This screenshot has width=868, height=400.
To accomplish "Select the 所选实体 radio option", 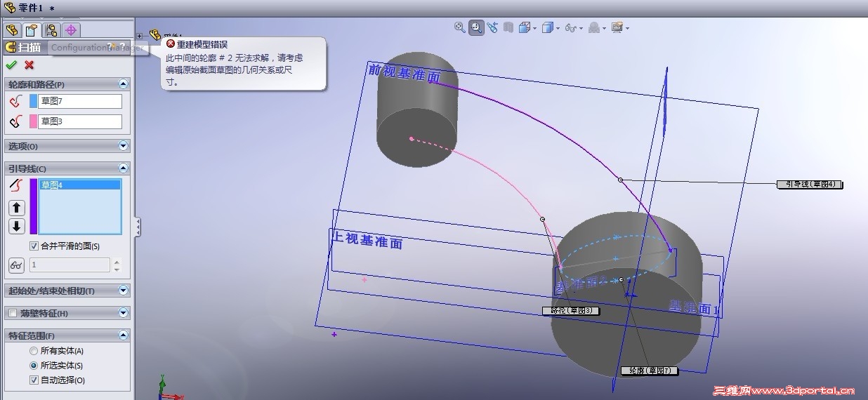I will [x=34, y=366].
